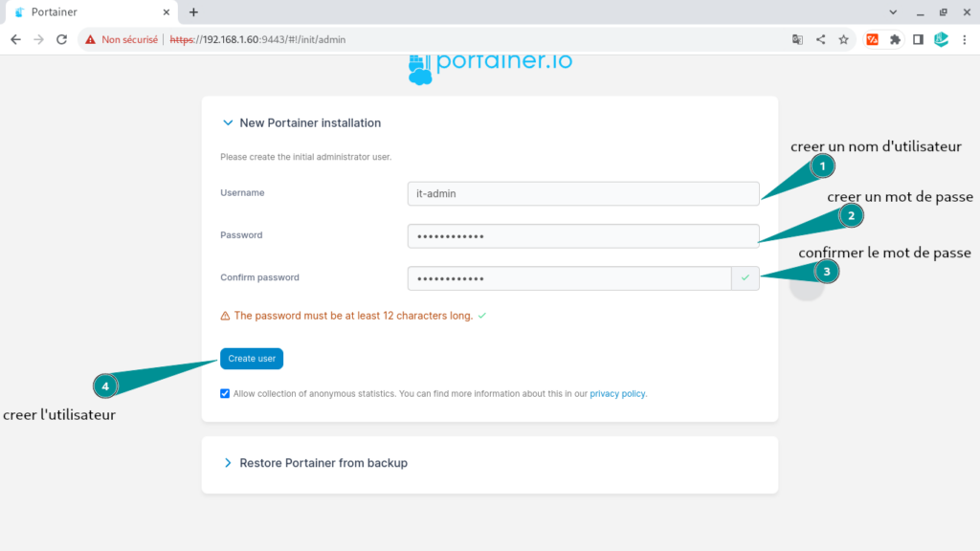Open the red extension icon
Image resolution: width=980 pixels, height=551 pixels.
tap(873, 39)
